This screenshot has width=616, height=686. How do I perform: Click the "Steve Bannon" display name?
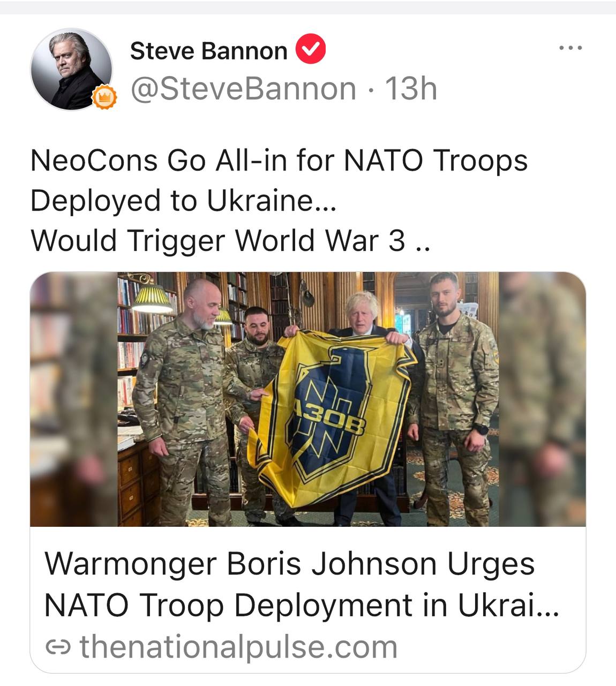pos(209,51)
